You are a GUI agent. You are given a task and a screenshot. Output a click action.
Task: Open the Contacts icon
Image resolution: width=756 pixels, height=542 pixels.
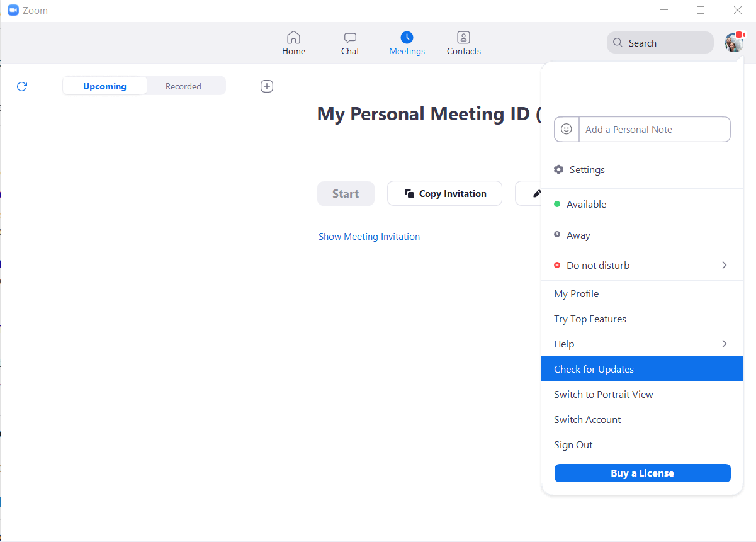point(463,37)
